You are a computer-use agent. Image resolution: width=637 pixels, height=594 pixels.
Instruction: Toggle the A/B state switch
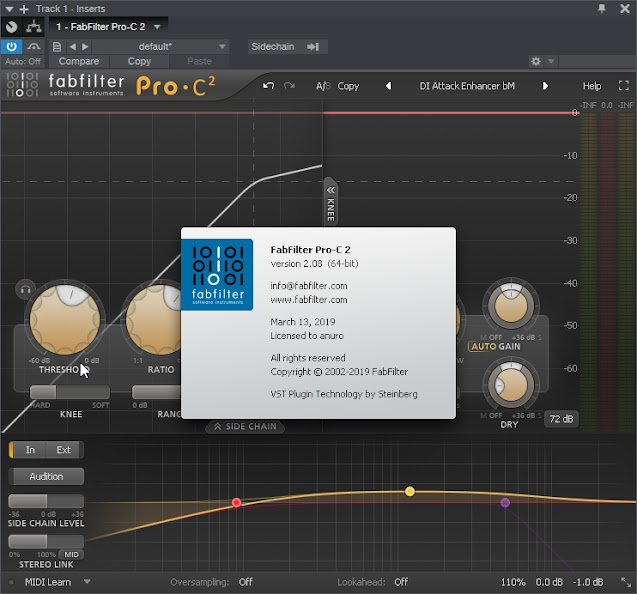323,86
